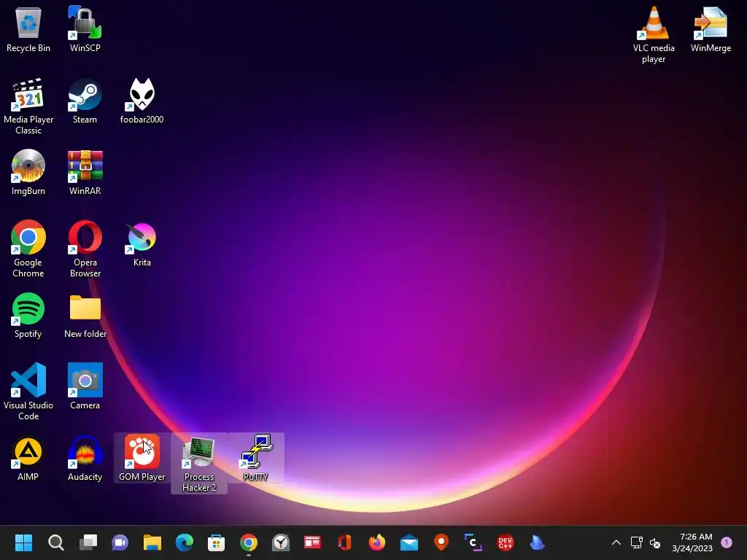
Task: Select the foobar2000 shortcut
Action: (x=142, y=101)
